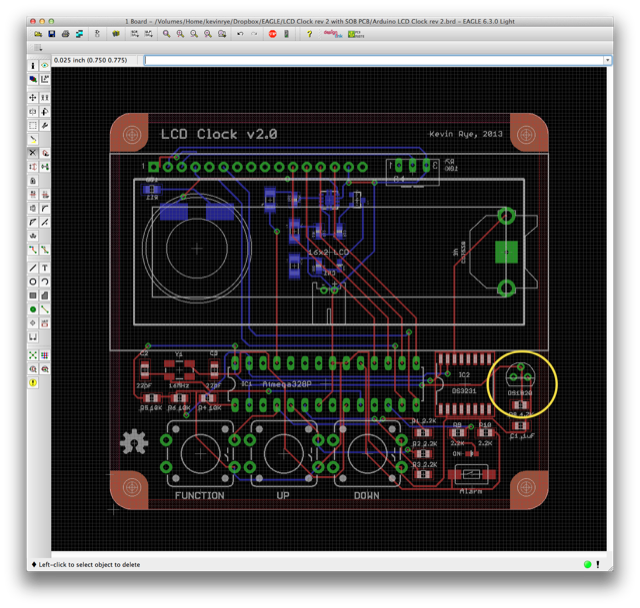
Task: Select the Name tool
Action: 33,195
